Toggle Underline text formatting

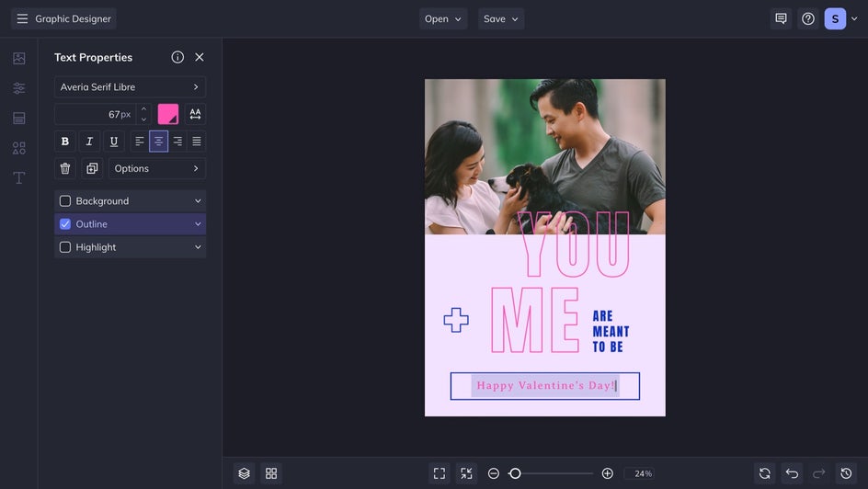[113, 141]
